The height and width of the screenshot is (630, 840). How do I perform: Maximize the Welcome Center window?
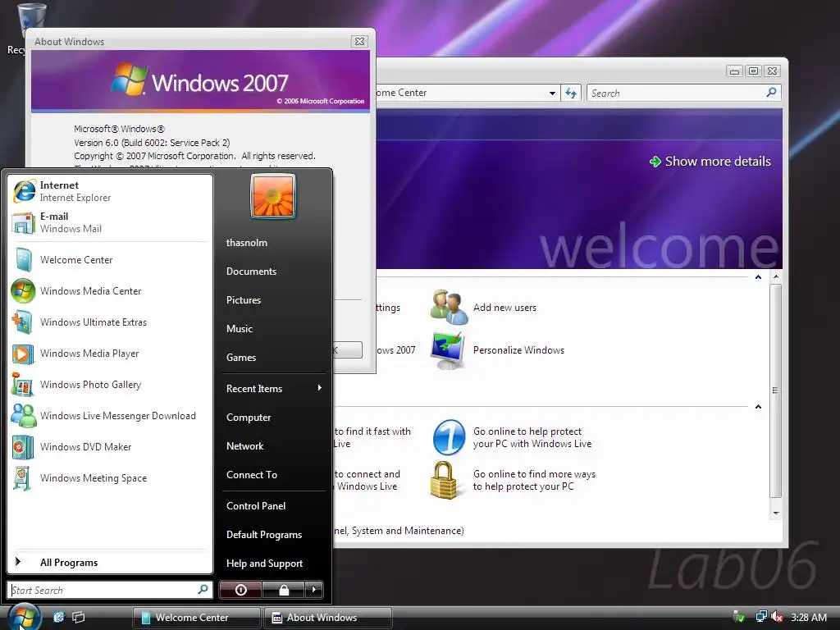tap(753, 71)
